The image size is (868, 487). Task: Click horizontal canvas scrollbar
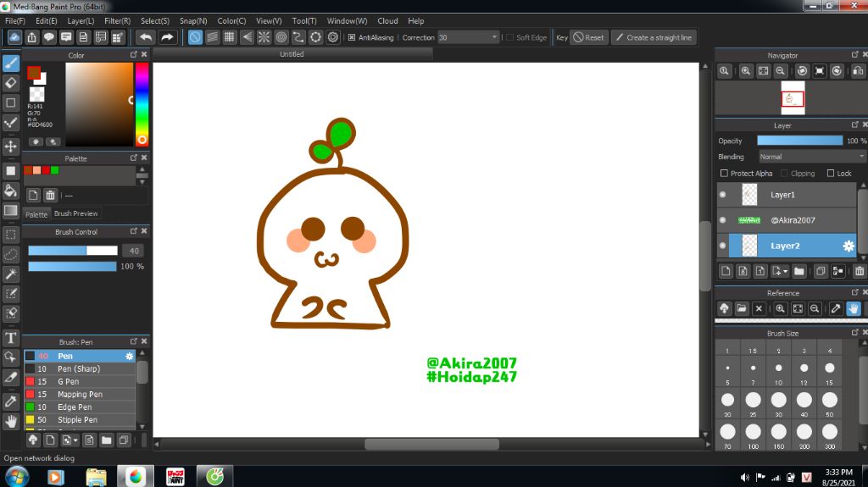click(x=431, y=444)
